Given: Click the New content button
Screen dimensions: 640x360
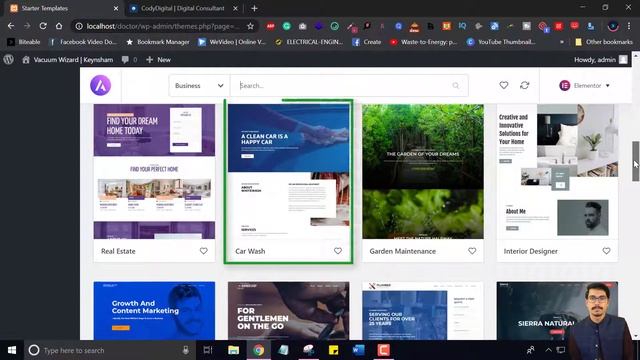Looking at the screenshot, I should [x=158, y=60].
